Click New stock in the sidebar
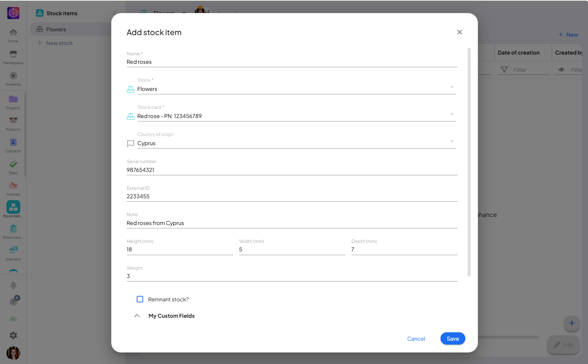The height and width of the screenshot is (364, 588). [x=59, y=43]
